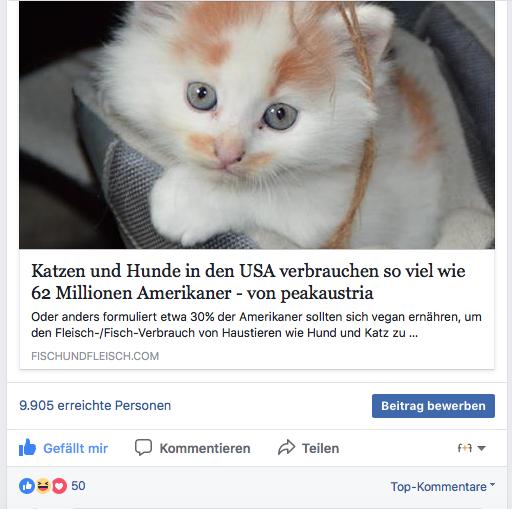This screenshot has width=512, height=509.
Task: Open the Top-Kommentare sorting dropdown
Action: 443,487
